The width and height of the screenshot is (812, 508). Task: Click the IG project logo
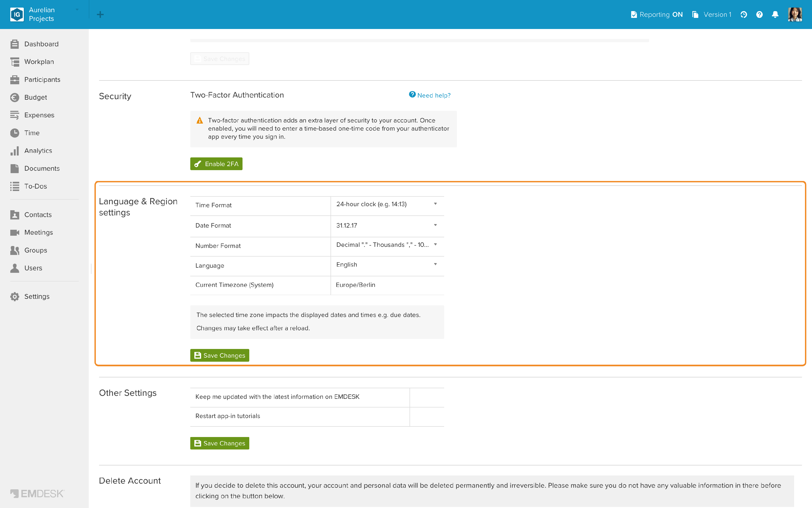point(17,14)
